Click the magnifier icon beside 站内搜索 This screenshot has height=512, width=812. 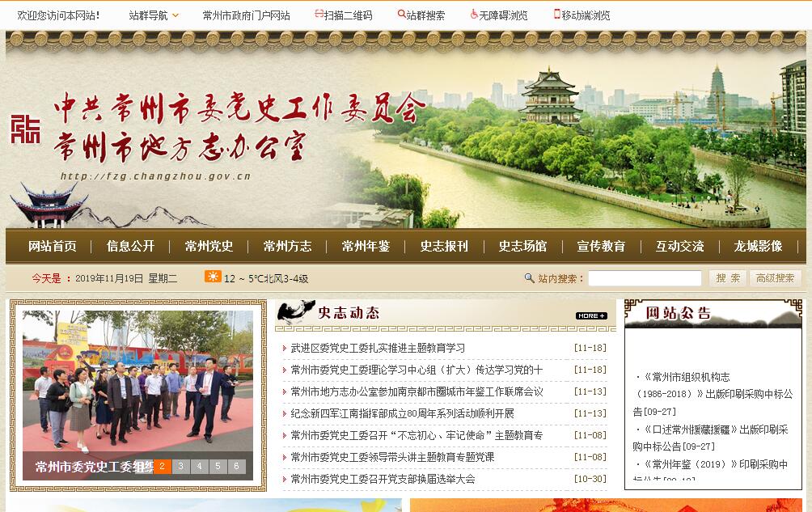click(x=530, y=278)
